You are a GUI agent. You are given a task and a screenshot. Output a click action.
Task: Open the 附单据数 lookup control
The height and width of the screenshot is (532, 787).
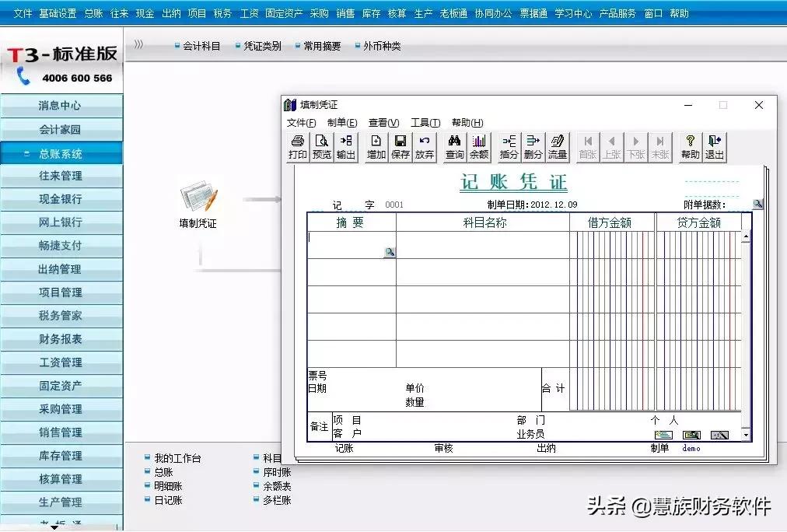[x=757, y=204]
